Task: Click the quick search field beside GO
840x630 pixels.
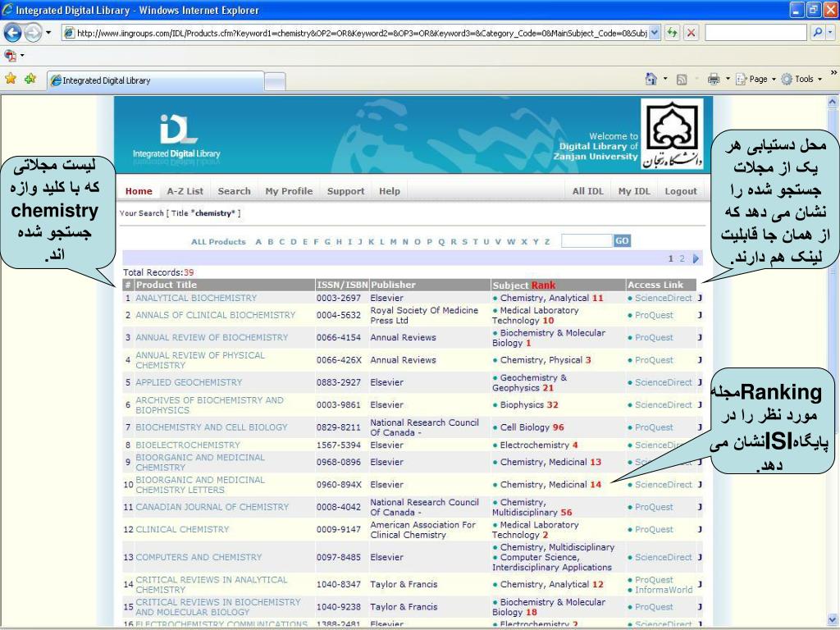Action: click(x=587, y=241)
